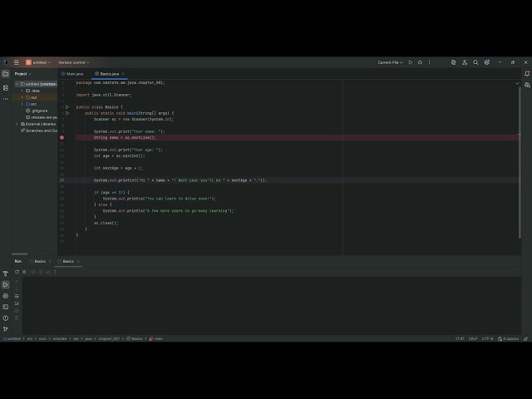Screen dimensions: 532x399
Task: Click Run tool window title label
Action: [x=18, y=261]
